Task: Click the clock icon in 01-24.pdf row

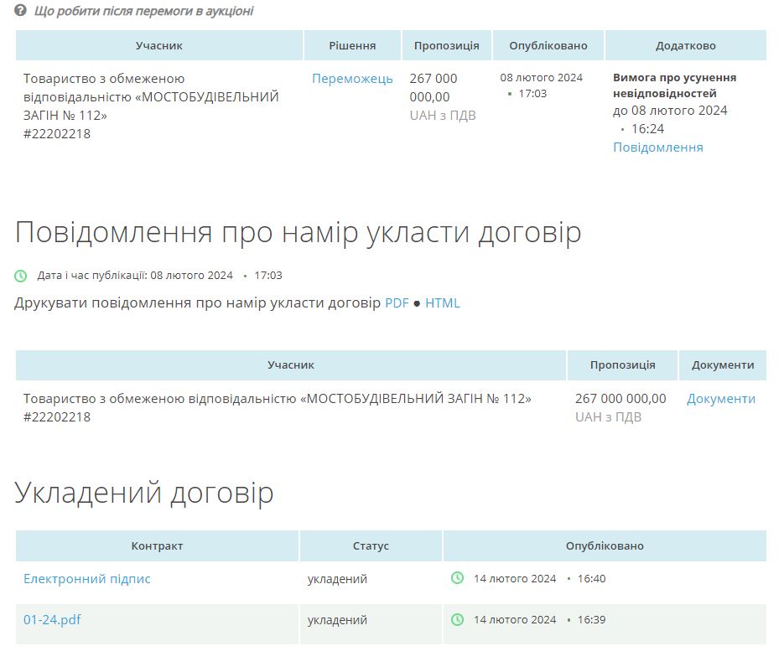Action: (457, 620)
